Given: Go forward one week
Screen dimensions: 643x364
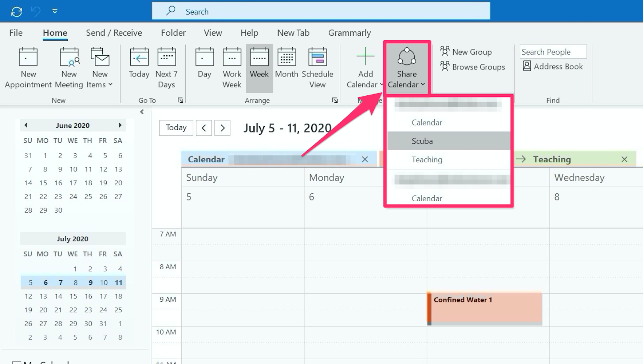Looking at the screenshot, I should coord(222,128).
